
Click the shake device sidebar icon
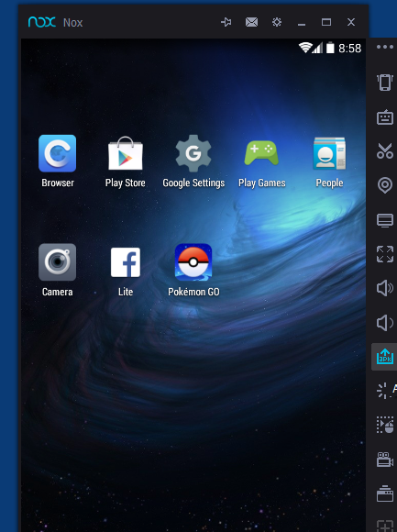pos(385,83)
